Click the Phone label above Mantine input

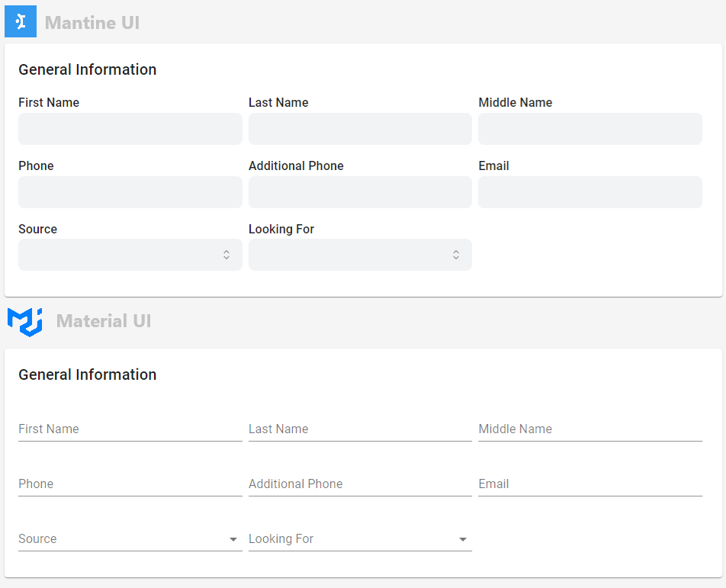(36, 165)
